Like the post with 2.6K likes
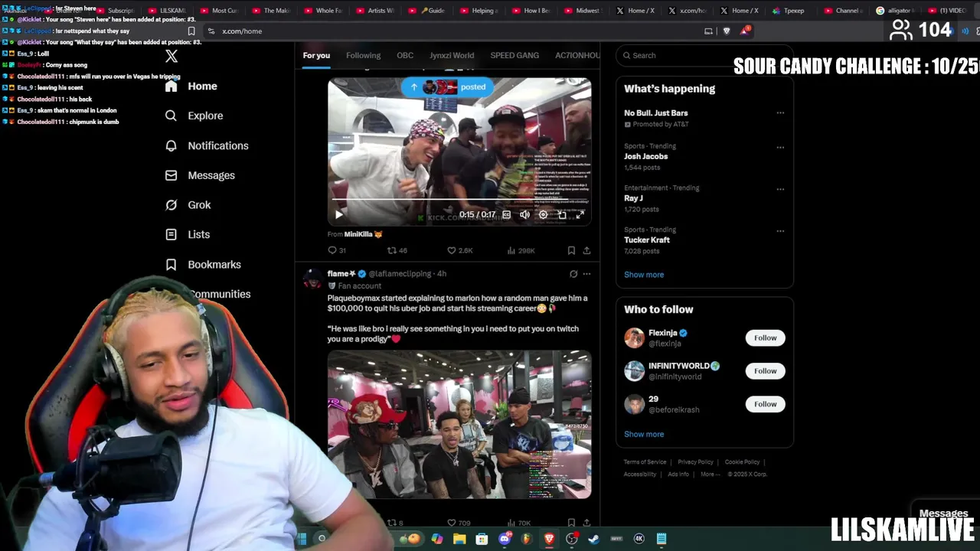Screen dimensions: 980x551 459,250
